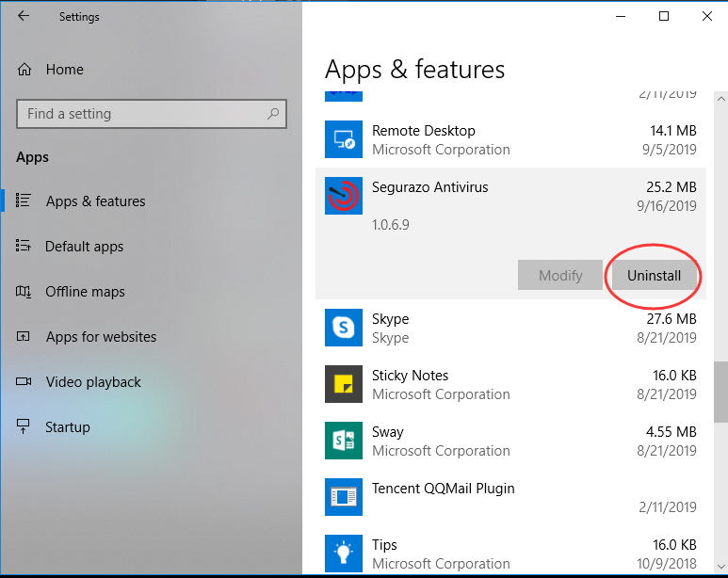
Task: Minimize the Settings window
Action: (621, 16)
